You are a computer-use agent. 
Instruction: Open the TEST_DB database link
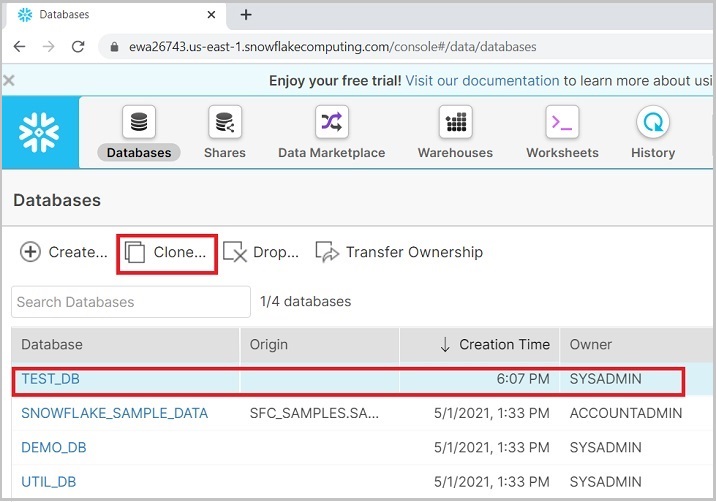[x=50, y=379]
